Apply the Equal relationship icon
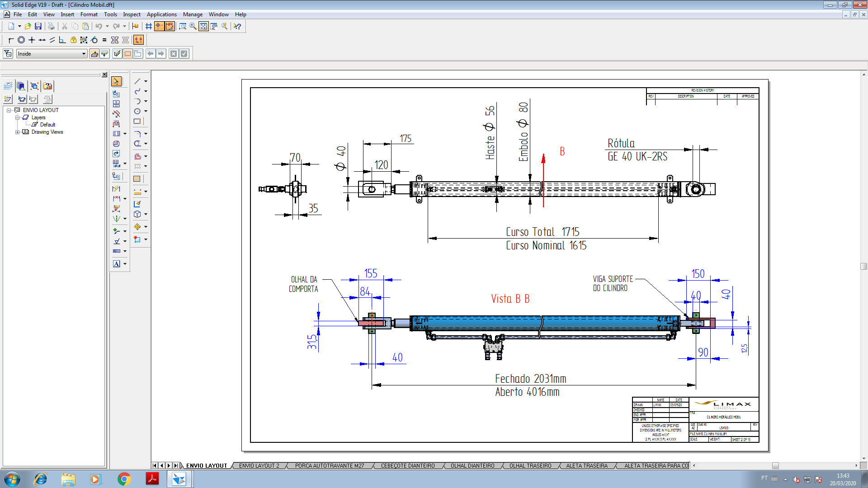868x488 pixels. 104,40
